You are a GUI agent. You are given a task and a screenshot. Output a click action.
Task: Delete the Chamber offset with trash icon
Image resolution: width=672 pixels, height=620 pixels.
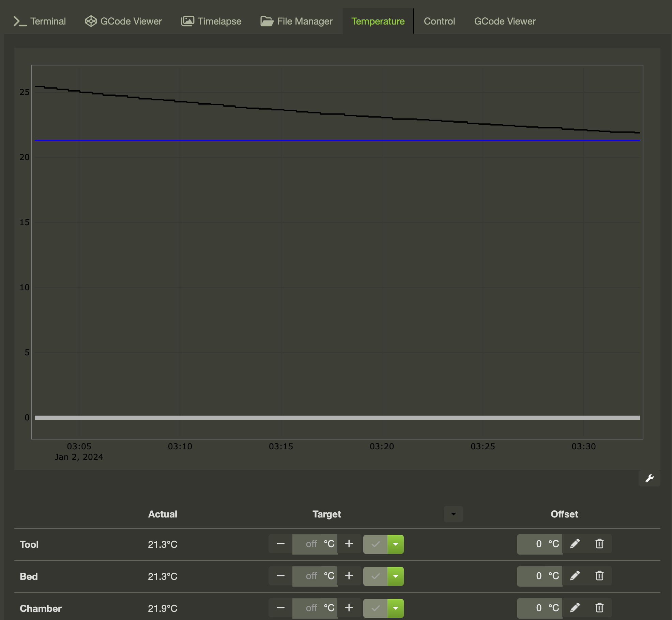pos(599,608)
